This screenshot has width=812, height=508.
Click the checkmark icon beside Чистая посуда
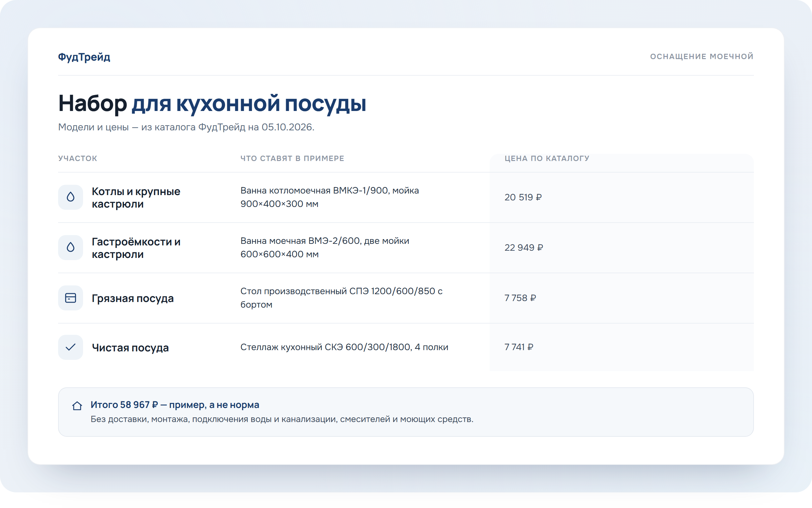(x=71, y=347)
